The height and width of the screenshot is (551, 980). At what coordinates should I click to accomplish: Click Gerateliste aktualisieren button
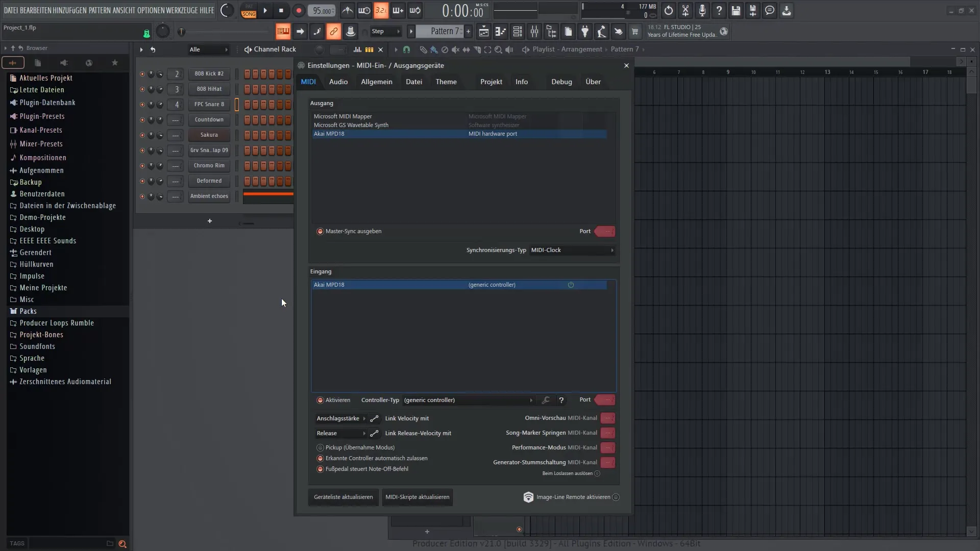point(344,496)
